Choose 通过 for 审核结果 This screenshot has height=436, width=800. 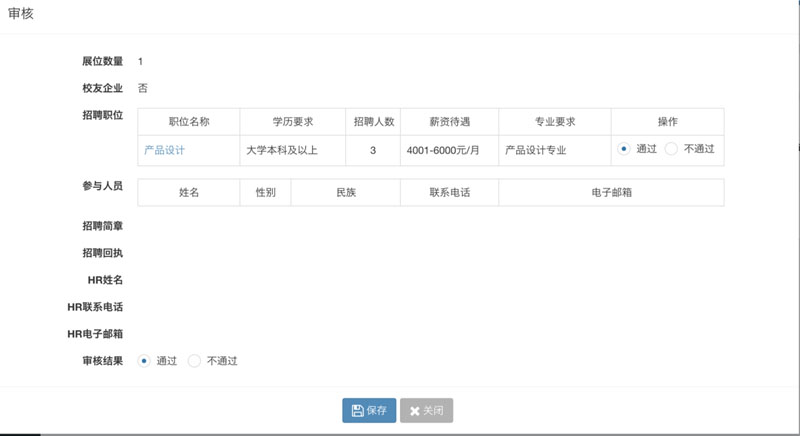pyautogui.click(x=144, y=361)
